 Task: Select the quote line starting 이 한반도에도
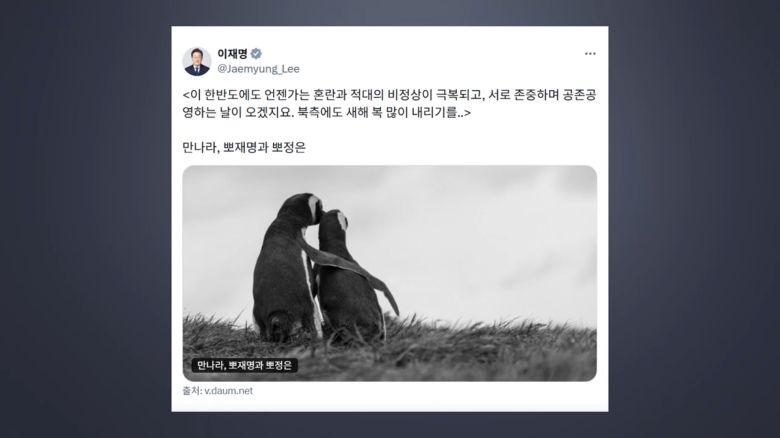(390, 95)
